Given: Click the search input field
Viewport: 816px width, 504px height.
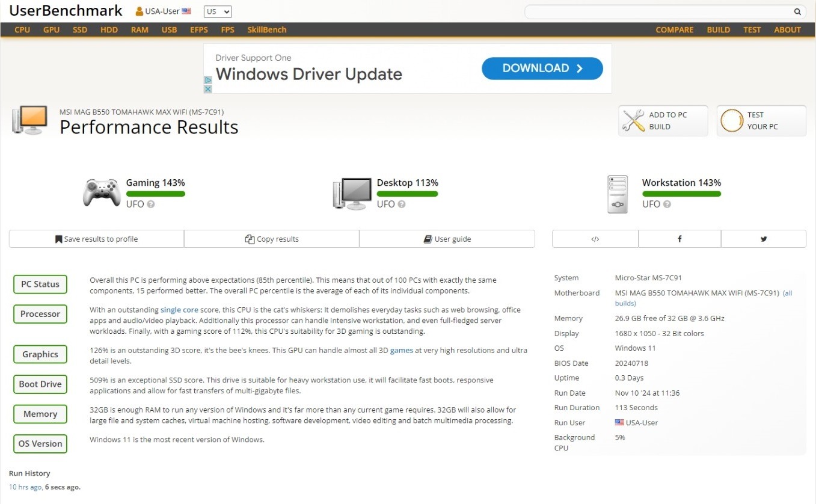Looking at the screenshot, I should [x=658, y=11].
